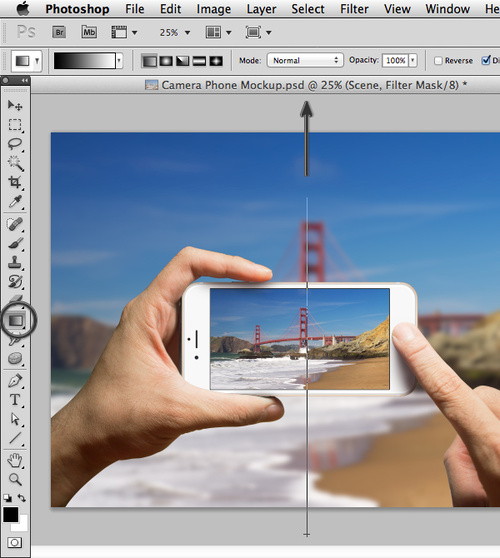Select the Gradient tool in toolbox
This screenshot has width=500, height=558.
pyautogui.click(x=16, y=320)
